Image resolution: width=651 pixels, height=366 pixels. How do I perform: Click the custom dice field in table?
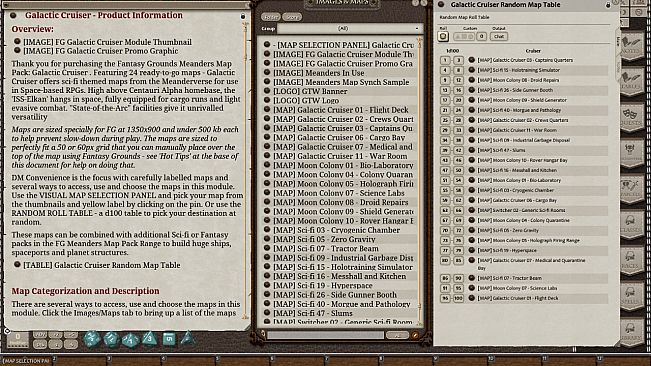tap(464, 37)
